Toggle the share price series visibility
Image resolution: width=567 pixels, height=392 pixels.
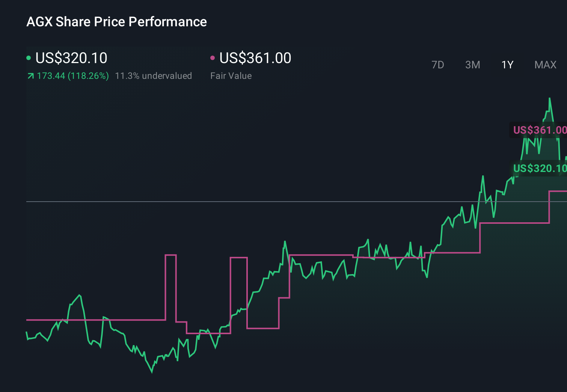pos(68,58)
